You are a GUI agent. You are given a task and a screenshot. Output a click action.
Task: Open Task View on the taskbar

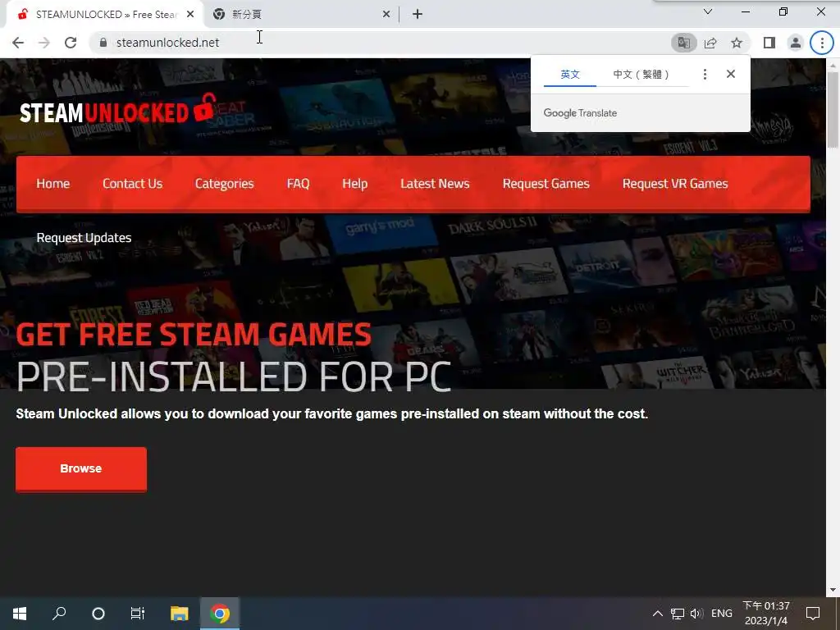click(138, 614)
